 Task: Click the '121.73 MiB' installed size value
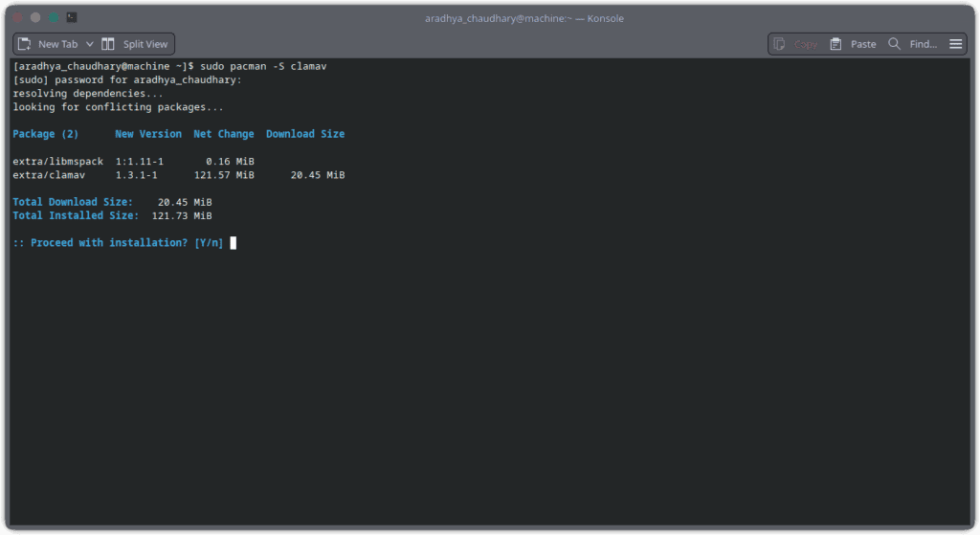coord(182,216)
